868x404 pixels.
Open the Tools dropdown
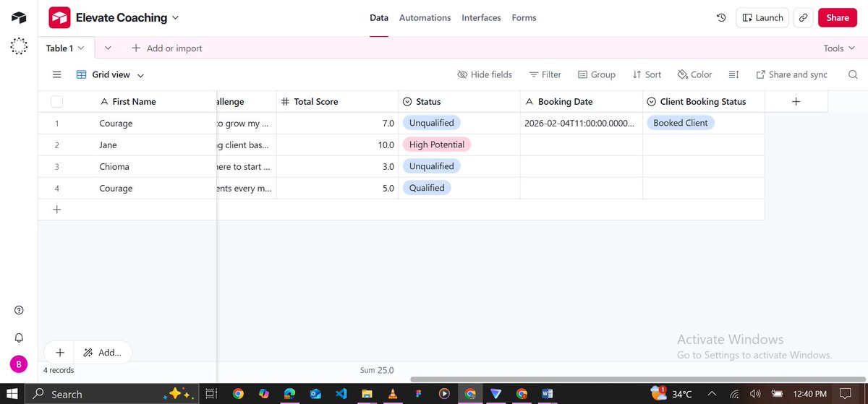click(840, 48)
